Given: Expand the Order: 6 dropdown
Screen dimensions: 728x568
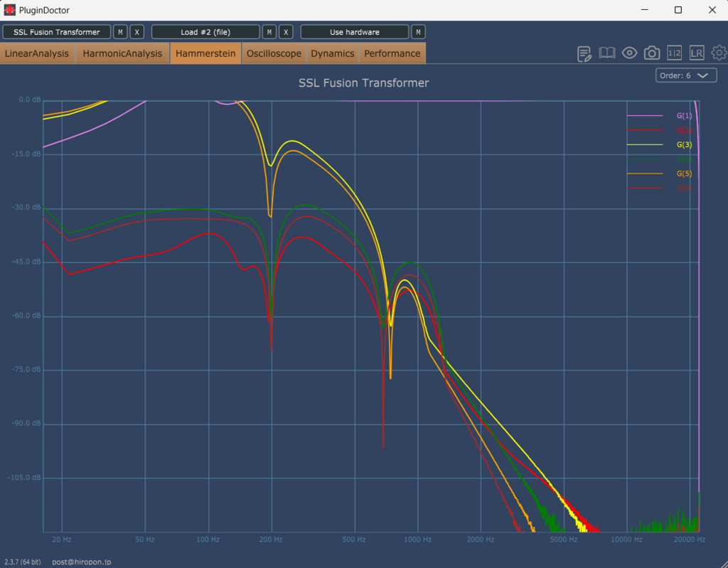Looking at the screenshot, I should click(686, 75).
